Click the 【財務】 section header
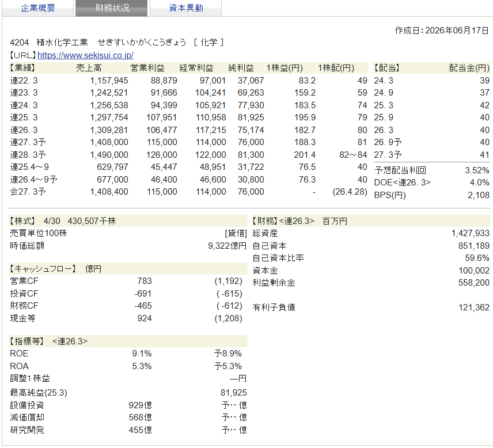493x448 pixels. tap(265, 221)
